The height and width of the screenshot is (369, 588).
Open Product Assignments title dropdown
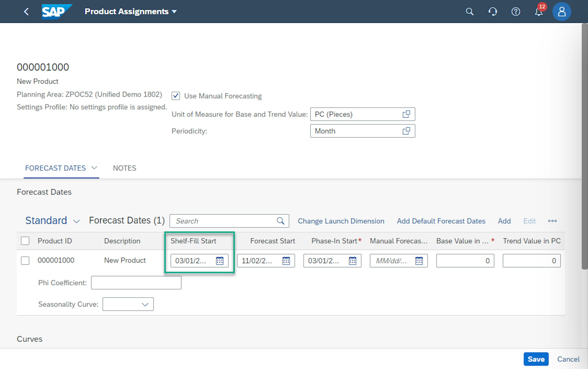[x=174, y=12]
